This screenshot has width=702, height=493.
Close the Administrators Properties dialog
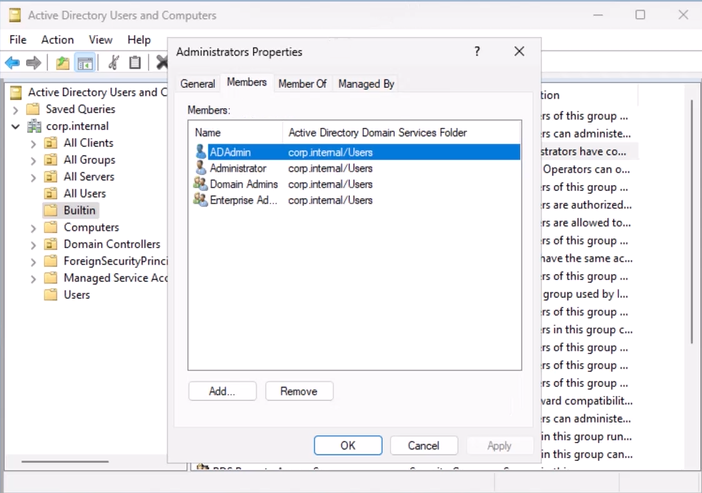click(519, 51)
